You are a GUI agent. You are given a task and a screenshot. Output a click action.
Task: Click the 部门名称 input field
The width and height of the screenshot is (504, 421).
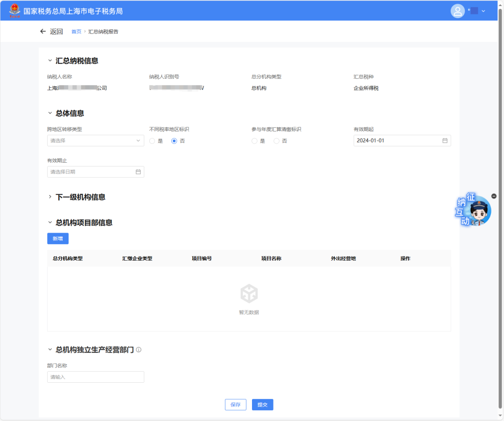click(x=95, y=377)
